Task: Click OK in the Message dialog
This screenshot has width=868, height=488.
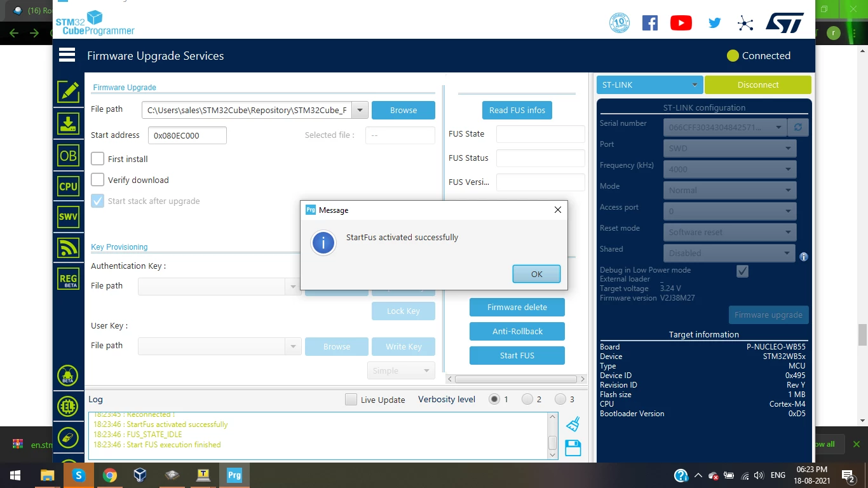Action: (536, 274)
